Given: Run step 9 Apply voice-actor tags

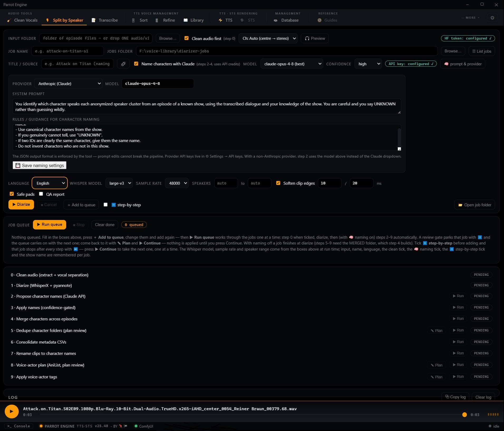Looking at the screenshot, I should pyautogui.click(x=458, y=377).
